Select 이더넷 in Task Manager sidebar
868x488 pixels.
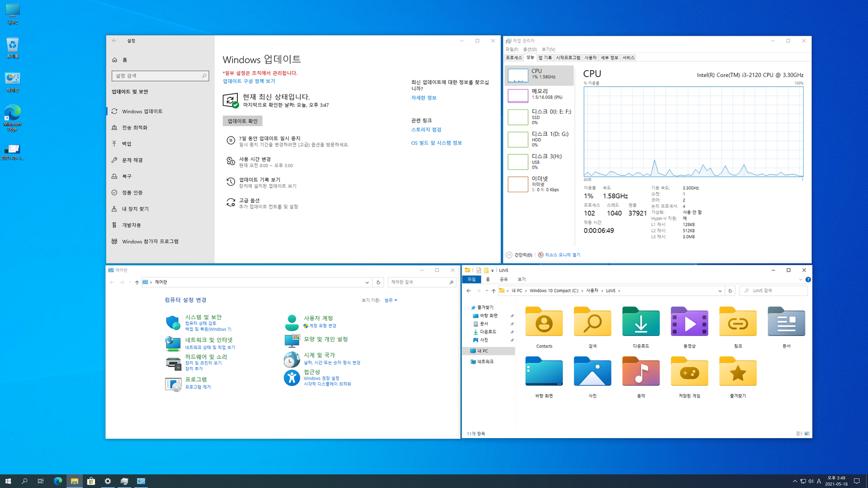coord(539,184)
